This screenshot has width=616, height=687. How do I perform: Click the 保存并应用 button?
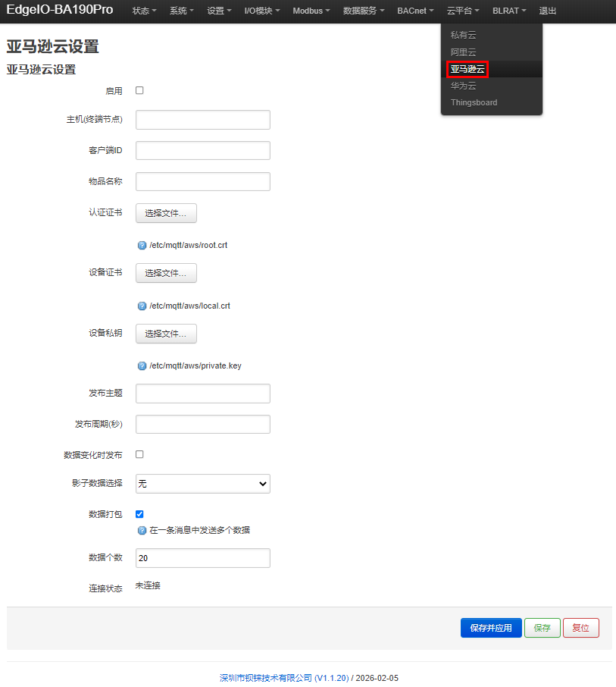(491, 628)
